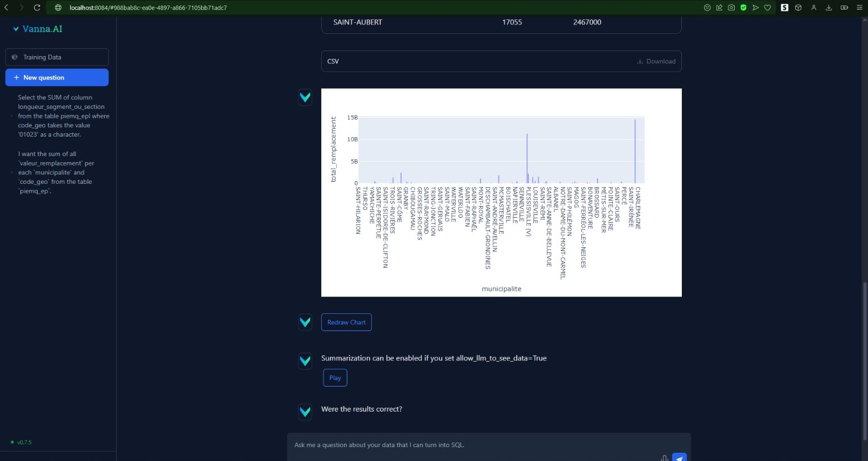The height and width of the screenshot is (461, 868).
Task: Click the Redraw Chart button
Action: [346, 322]
